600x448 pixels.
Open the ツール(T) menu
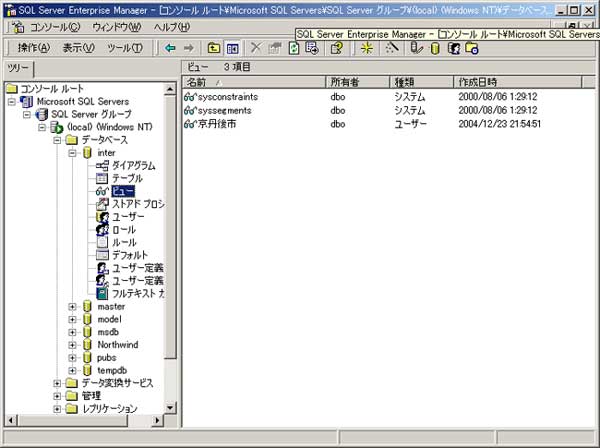(x=125, y=48)
